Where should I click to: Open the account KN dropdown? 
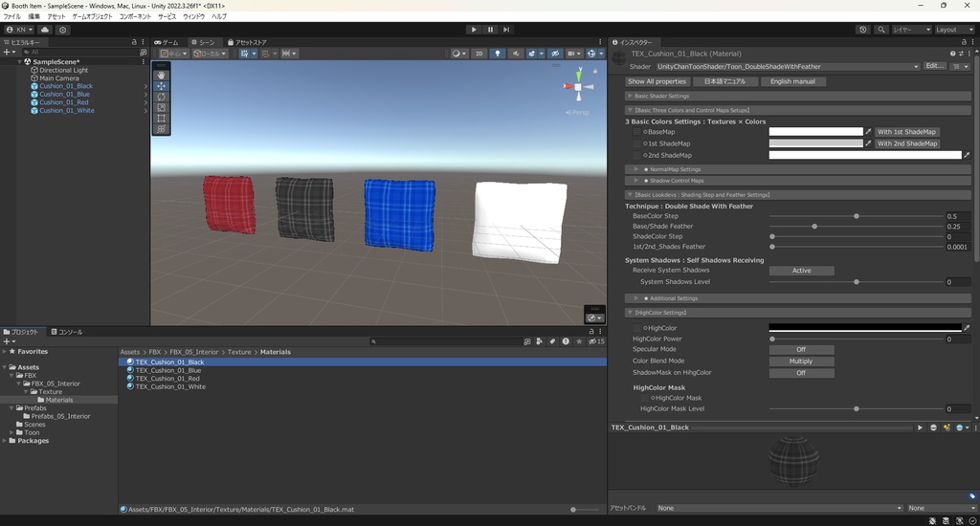tap(19, 30)
